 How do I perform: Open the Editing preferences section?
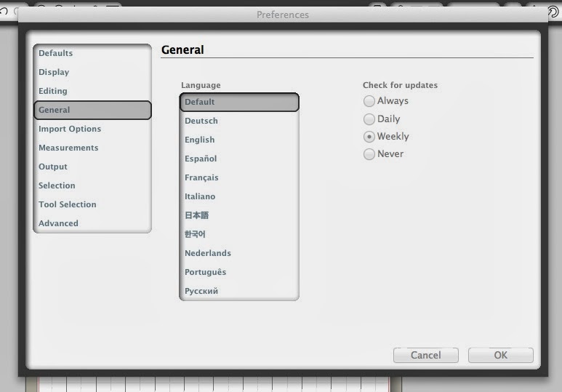92,91
